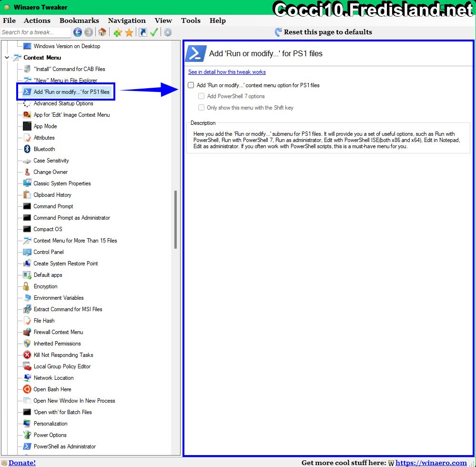Select File Hash item
Screen dimensions: 476x467
(44, 321)
